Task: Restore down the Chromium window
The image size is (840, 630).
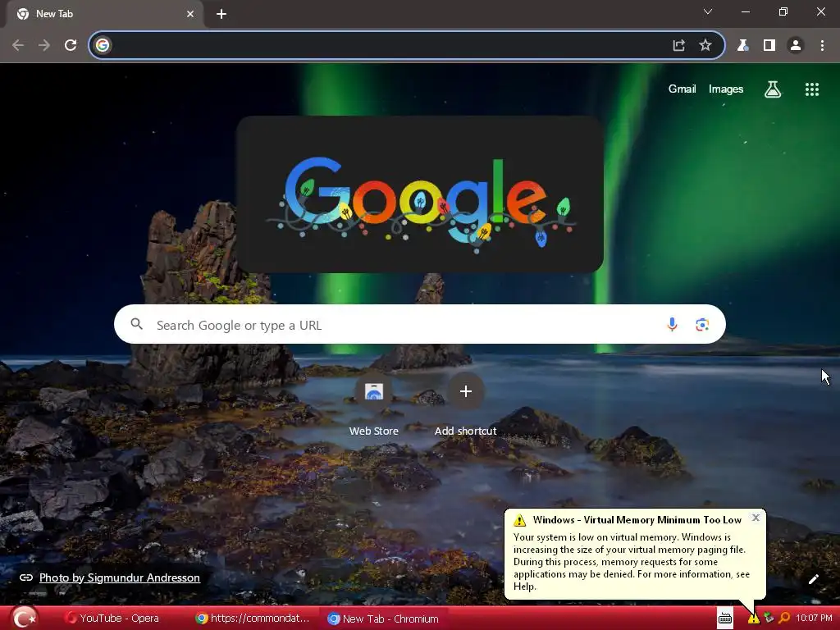Action: click(x=783, y=11)
